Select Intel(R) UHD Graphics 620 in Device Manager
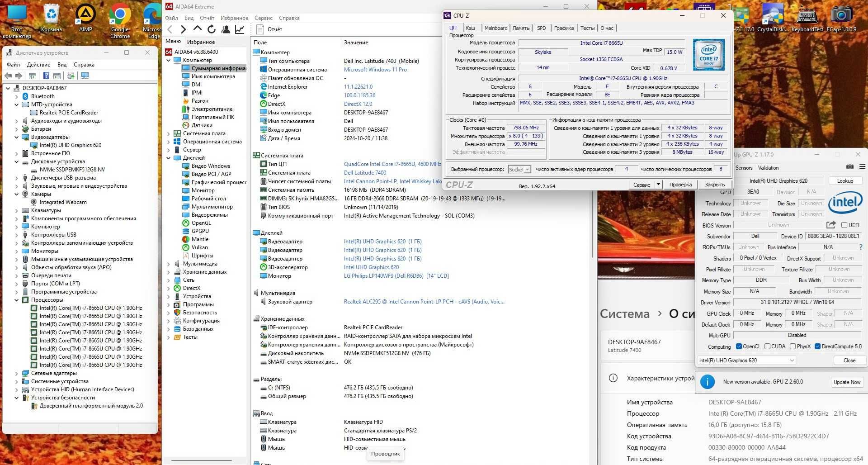This screenshot has width=868, height=465. pos(70,145)
